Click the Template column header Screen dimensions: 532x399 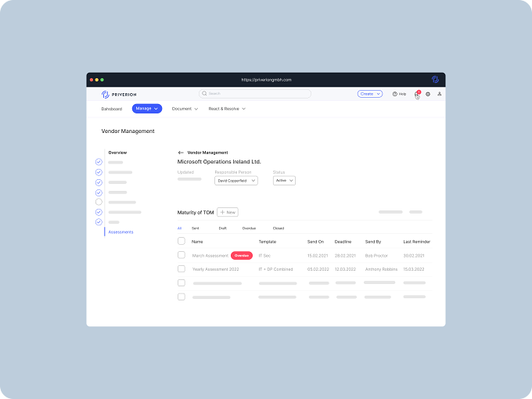point(268,242)
